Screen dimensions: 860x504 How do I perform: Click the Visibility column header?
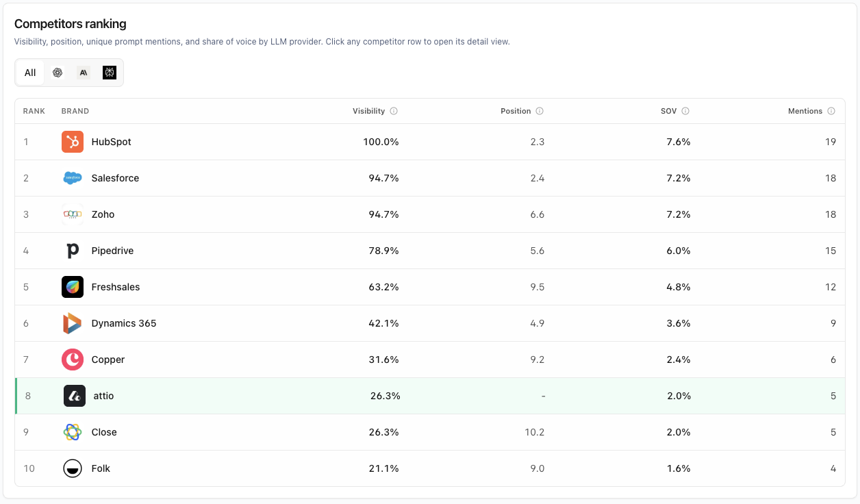point(368,111)
